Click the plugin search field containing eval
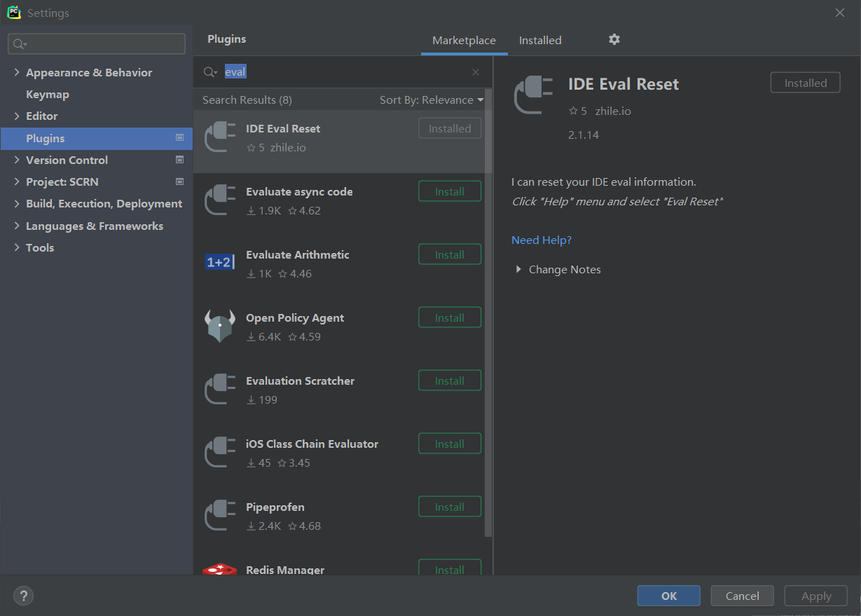The image size is (861, 616). (343, 72)
